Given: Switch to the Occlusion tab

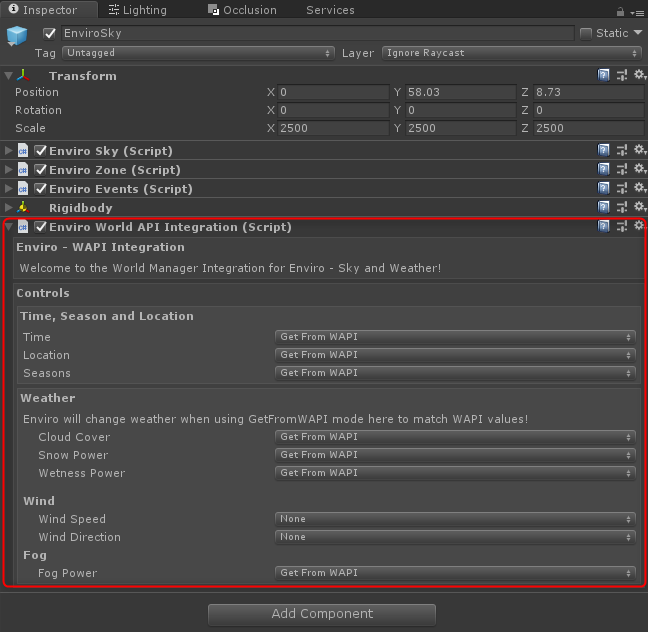Looking at the screenshot, I should click(x=243, y=10).
